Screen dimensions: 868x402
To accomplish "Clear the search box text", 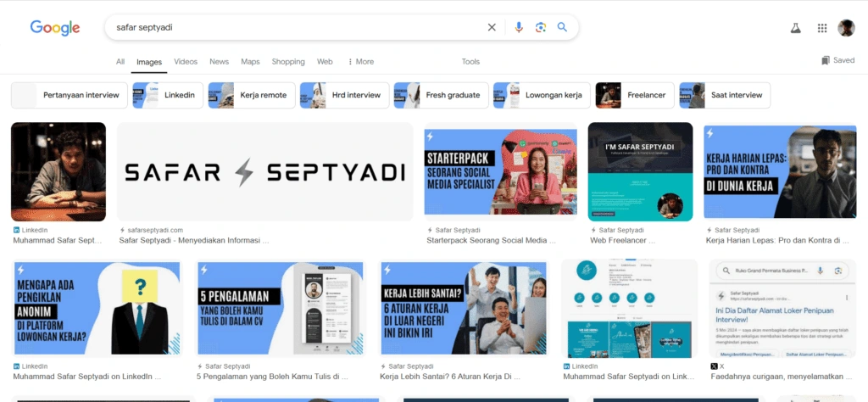I will pos(492,27).
